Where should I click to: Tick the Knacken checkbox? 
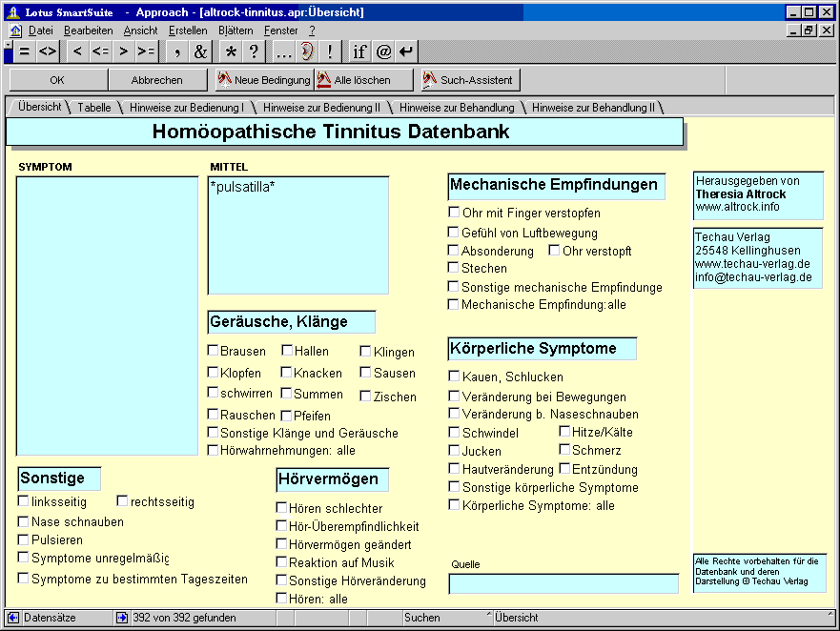(287, 373)
